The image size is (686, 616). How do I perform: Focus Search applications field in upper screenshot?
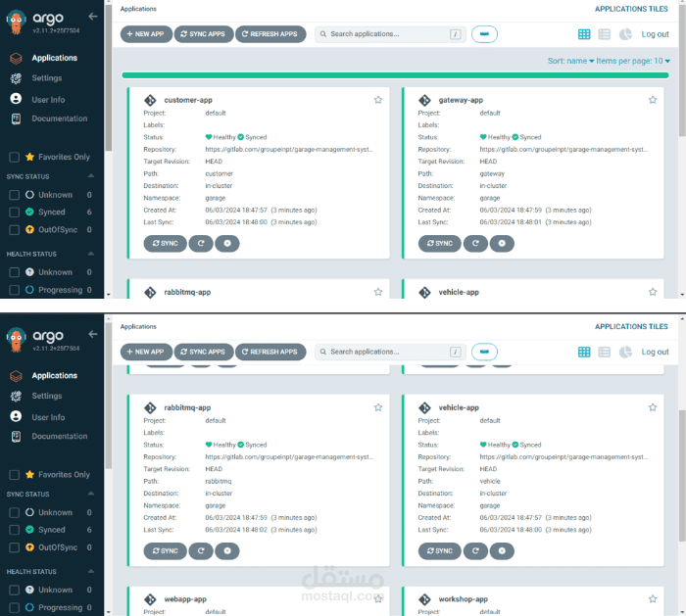[390, 34]
